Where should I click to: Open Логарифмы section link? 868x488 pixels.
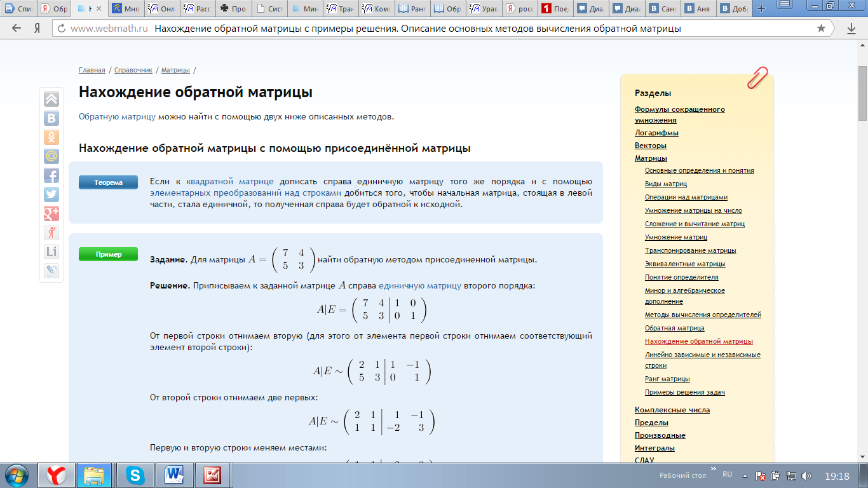(x=656, y=133)
